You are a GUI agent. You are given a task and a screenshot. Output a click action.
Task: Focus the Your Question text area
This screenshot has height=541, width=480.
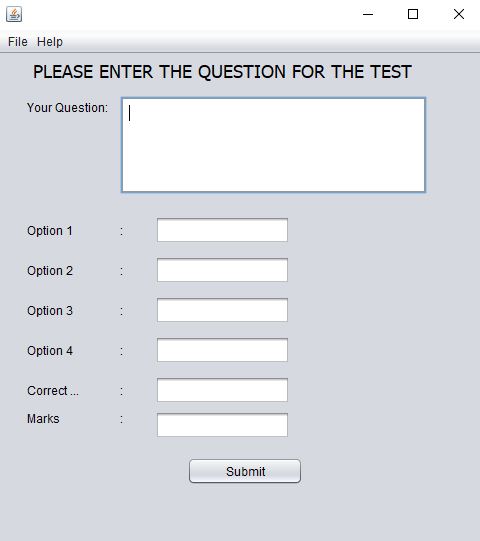click(273, 145)
